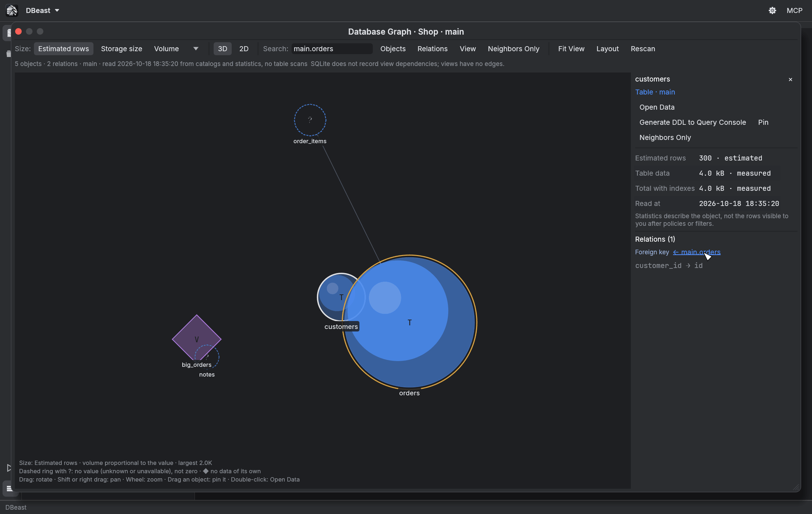
Task: Click Open Data for customers
Action: click(x=657, y=107)
